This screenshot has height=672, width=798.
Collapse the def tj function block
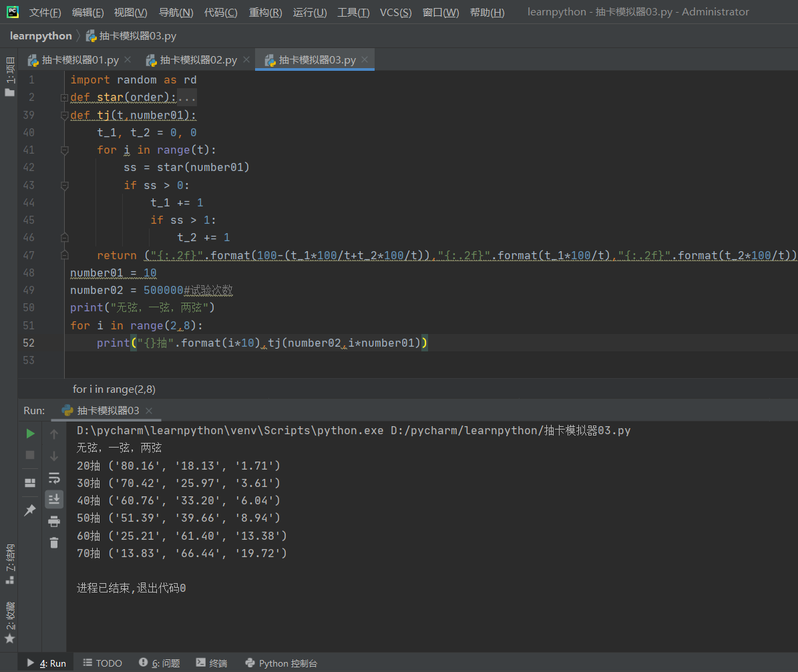(x=64, y=116)
